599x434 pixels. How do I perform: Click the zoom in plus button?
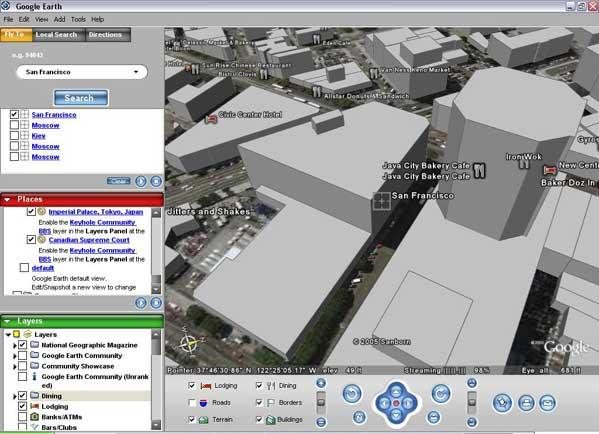tap(321, 383)
